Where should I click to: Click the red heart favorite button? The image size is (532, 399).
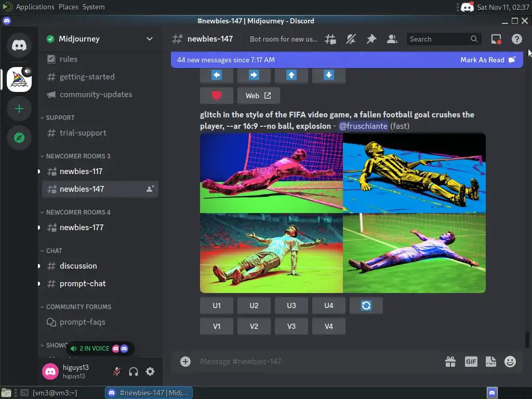[217, 96]
